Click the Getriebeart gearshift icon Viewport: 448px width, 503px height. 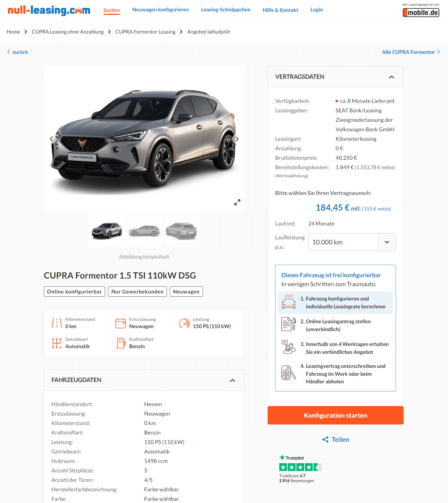tap(57, 343)
